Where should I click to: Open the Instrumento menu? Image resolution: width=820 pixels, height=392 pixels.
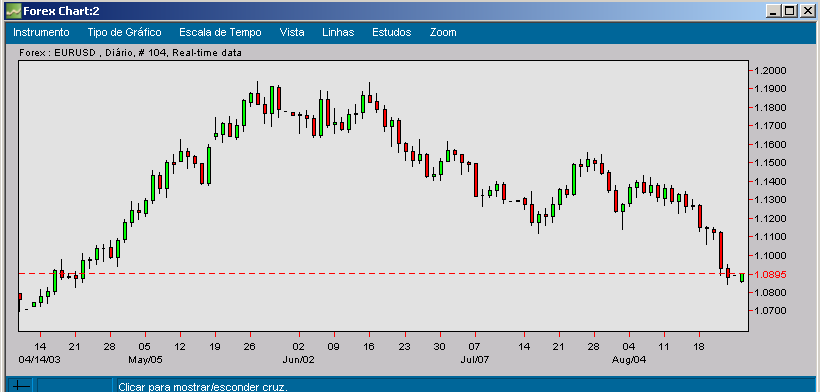[x=41, y=32]
